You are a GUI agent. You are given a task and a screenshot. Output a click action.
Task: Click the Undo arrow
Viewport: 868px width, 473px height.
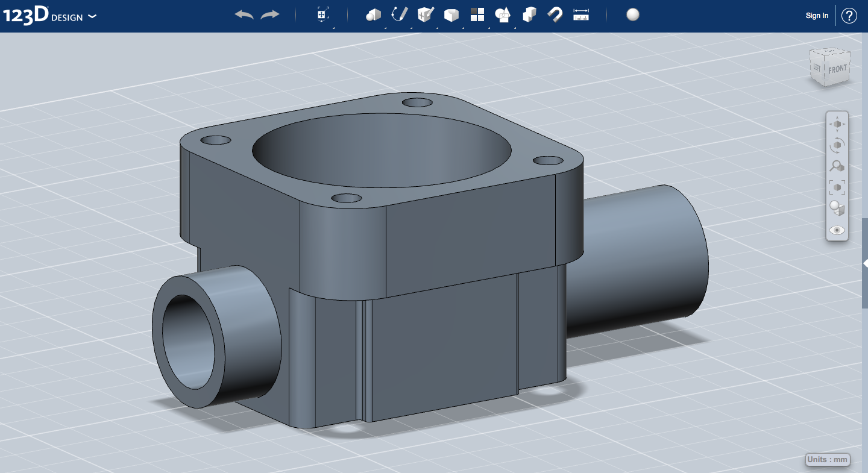click(x=244, y=15)
